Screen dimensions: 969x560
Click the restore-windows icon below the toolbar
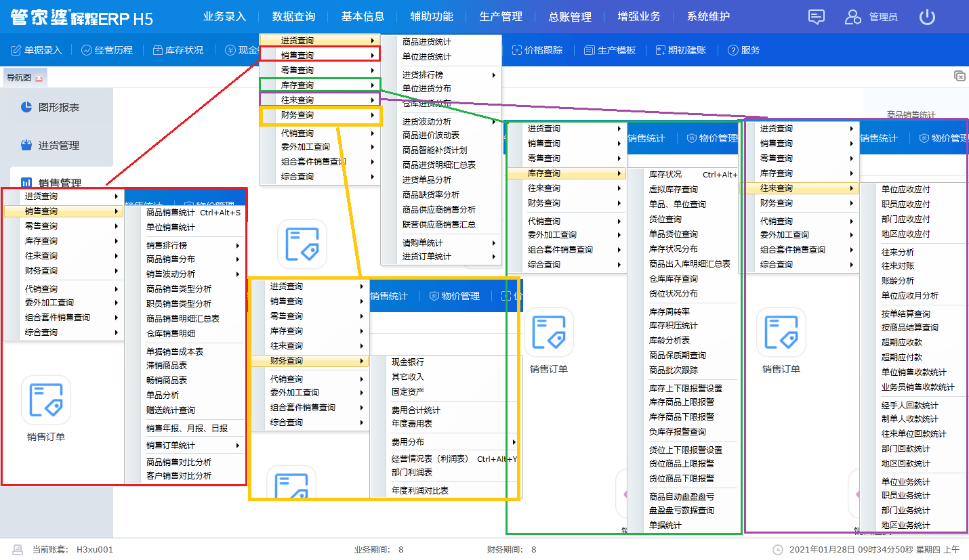[x=959, y=76]
